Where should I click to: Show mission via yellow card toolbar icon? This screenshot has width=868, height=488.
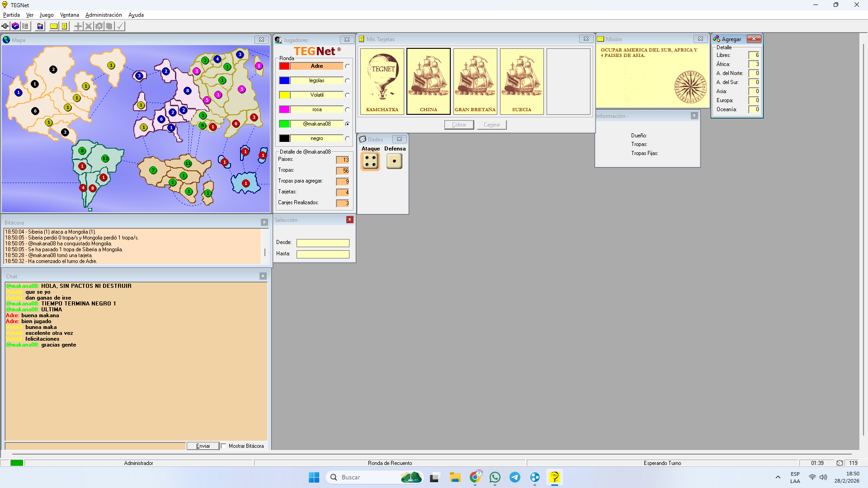[x=54, y=26]
